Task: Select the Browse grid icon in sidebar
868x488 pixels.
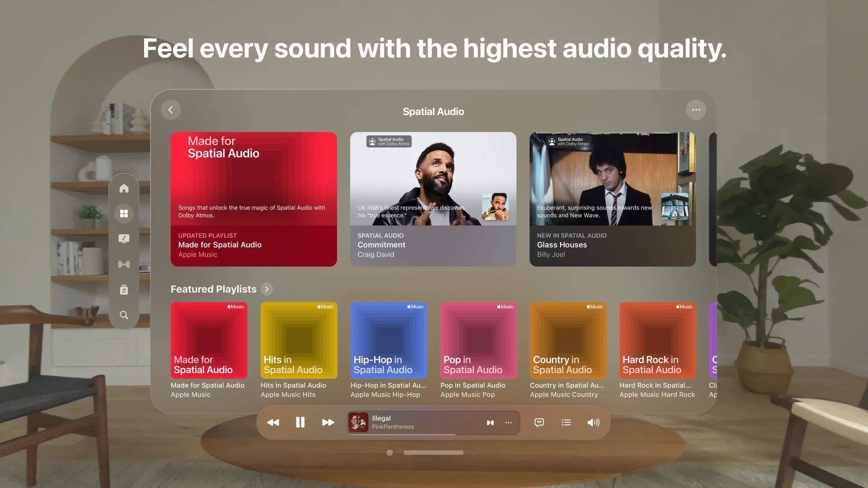Action: click(x=124, y=213)
